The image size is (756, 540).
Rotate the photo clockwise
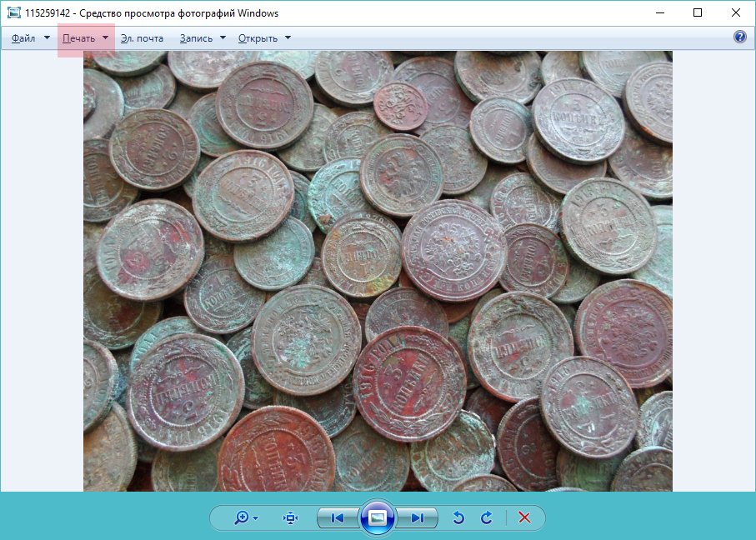tap(487, 518)
